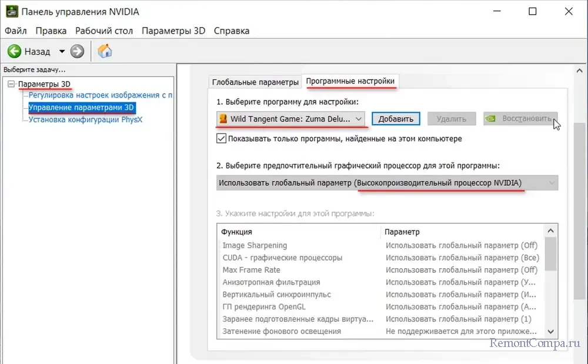Open the Файл menu
The image size is (588, 364).
pyautogui.click(x=16, y=31)
